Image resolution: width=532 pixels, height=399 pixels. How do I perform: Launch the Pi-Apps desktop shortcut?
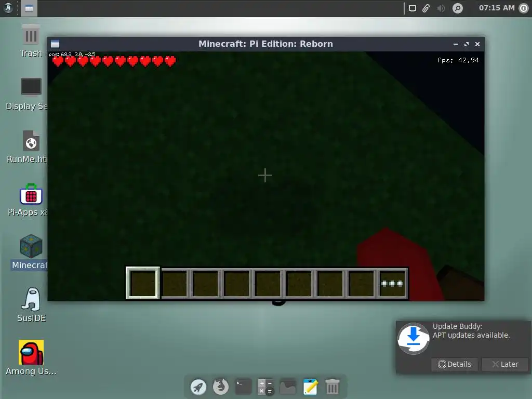point(31,194)
